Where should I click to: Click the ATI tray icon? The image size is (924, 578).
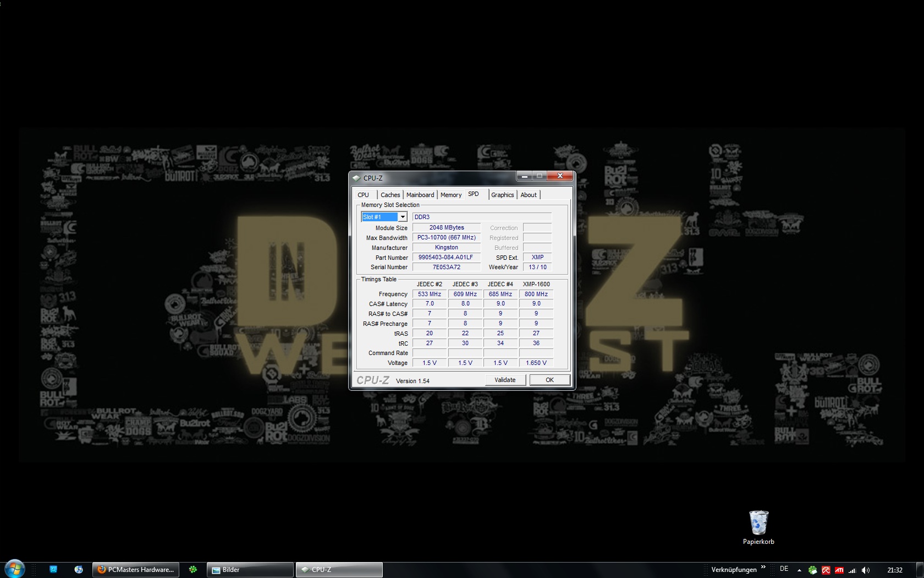click(839, 570)
